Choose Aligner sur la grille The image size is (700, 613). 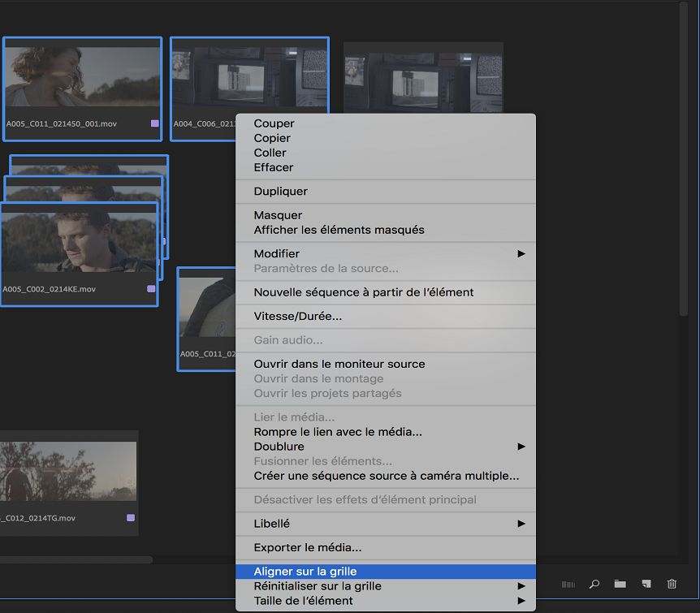305,572
